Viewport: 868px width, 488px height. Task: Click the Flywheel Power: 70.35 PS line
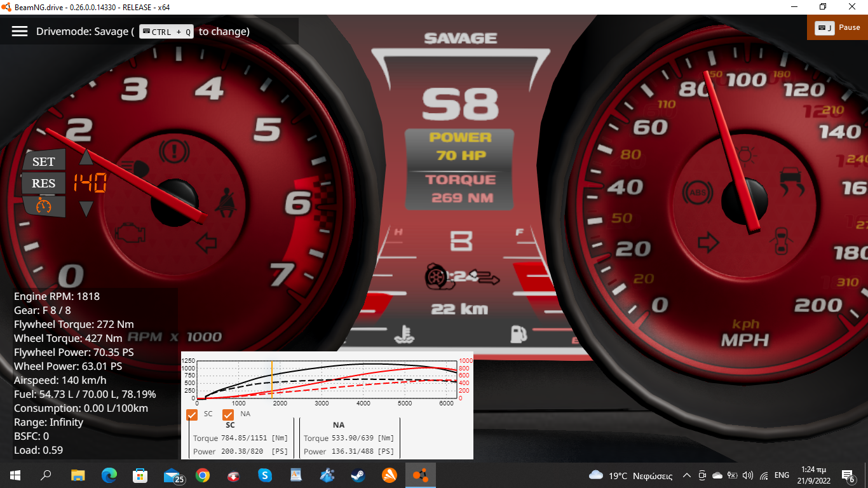(x=74, y=352)
